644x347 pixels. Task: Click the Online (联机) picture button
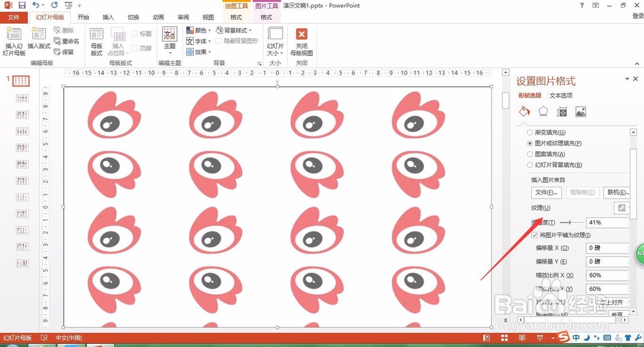coord(618,192)
